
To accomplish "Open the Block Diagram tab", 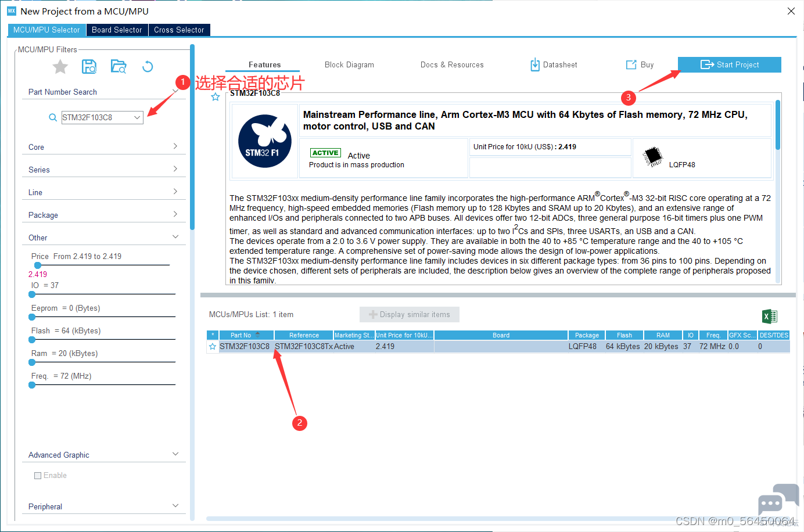I will coord(349,65).
